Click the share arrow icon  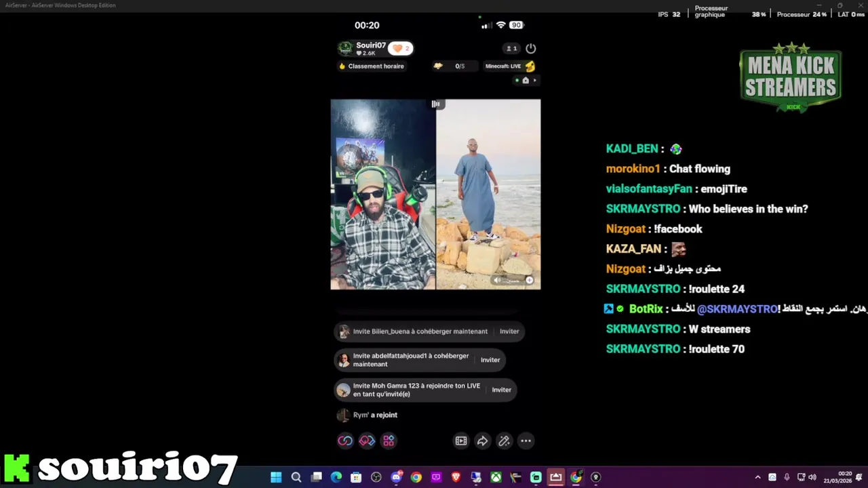pyautogui.click(x=482, y=441)
